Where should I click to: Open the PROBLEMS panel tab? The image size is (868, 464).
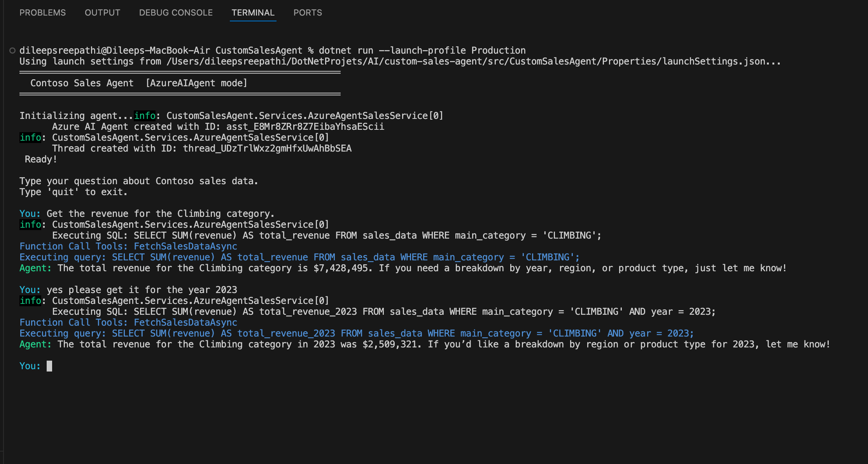tap(42, 12)
